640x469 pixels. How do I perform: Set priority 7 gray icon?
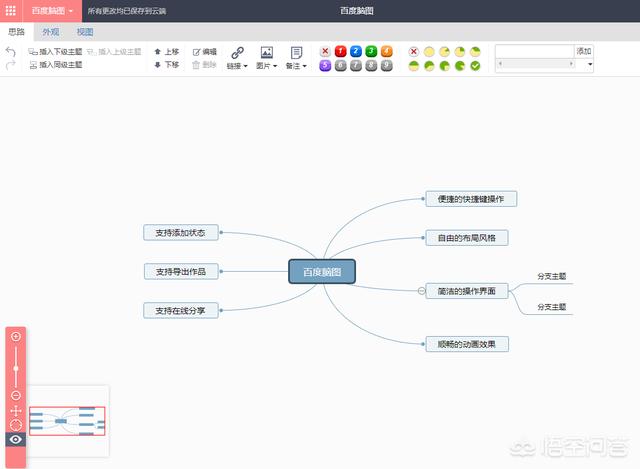(356, 65)
